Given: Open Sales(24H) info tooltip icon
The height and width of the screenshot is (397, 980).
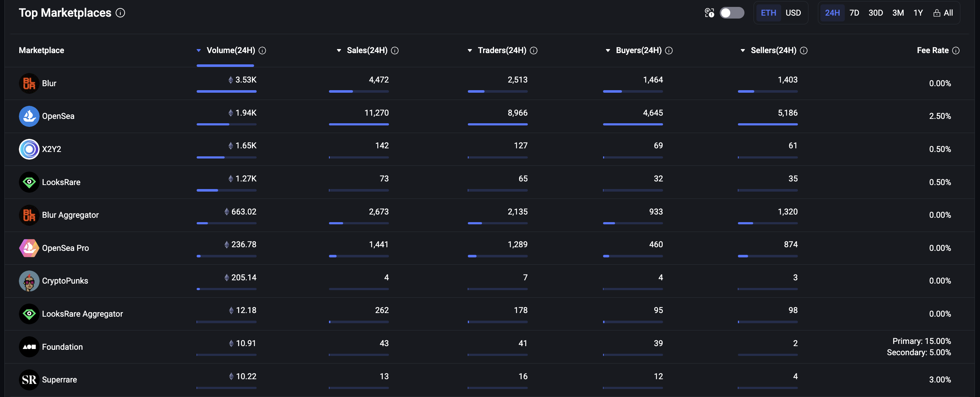Looking at the screenshot, I should coord(395,51).
